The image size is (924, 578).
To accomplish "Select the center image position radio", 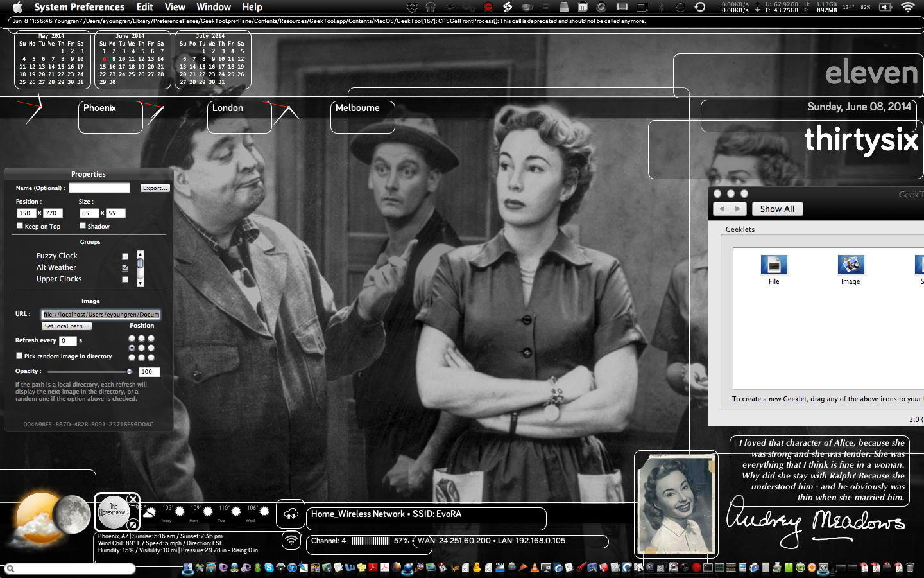I will coord(142,347).
